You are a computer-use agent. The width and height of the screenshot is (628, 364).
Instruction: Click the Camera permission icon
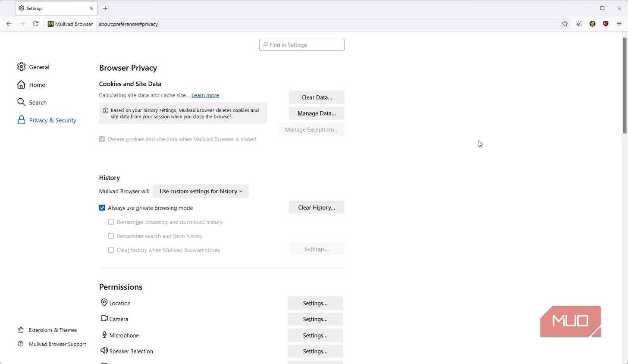pyautogui.click(x=104, y=318)
